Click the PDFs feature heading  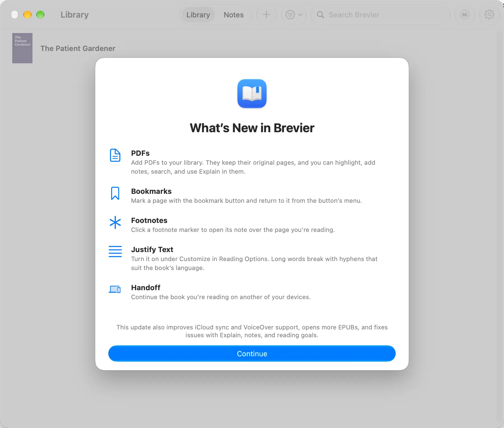tap(140, 153)
